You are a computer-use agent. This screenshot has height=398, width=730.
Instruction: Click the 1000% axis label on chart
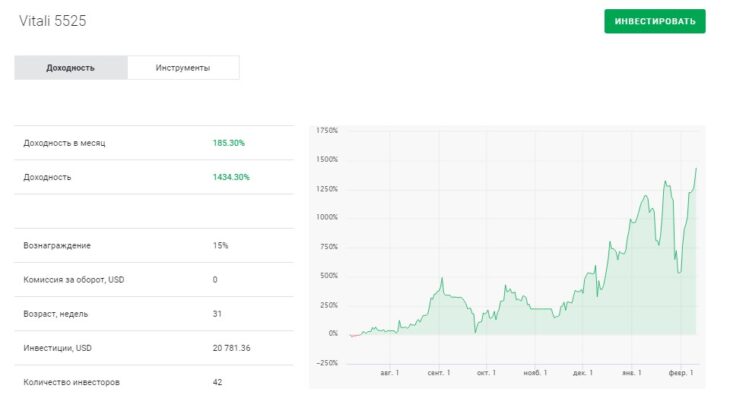click(x=327, y=217)
